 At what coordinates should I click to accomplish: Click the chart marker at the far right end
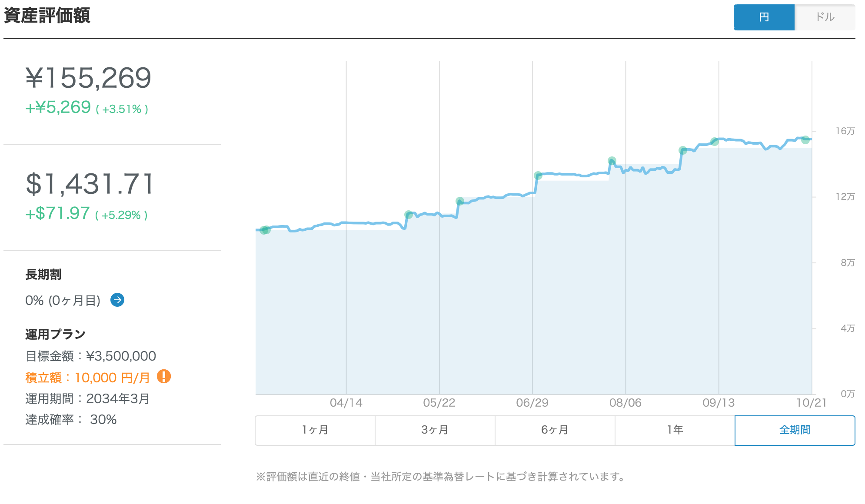pos(805,140)
